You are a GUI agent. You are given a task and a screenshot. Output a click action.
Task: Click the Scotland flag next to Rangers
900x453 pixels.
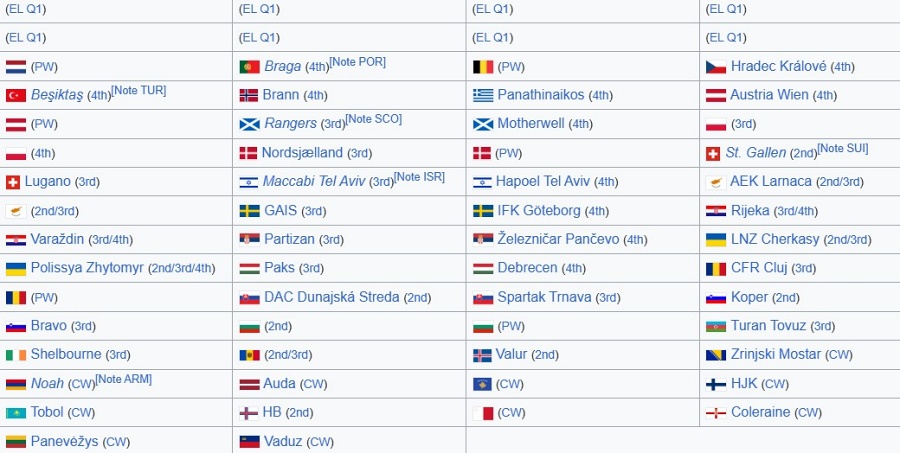tap(249, 125)
